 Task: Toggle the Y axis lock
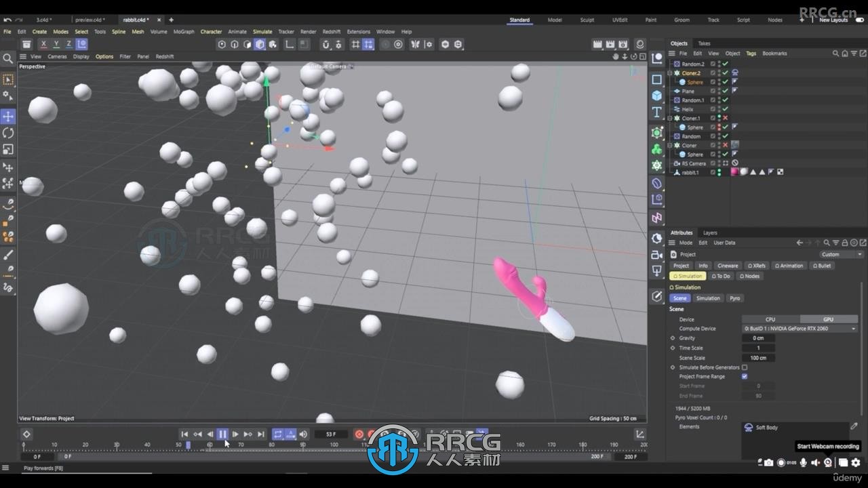(x=56, y=44)
